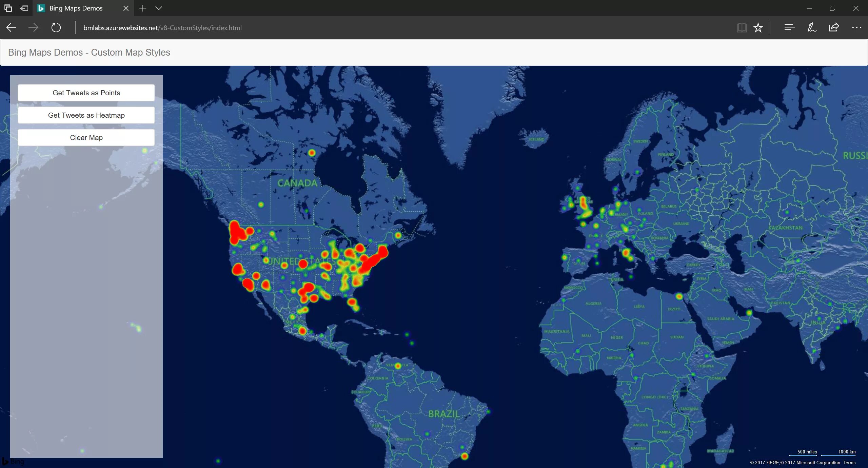Screen dimensions: 868x468
Task: Click the Bing logo on the map
Action: pos(14,461)
